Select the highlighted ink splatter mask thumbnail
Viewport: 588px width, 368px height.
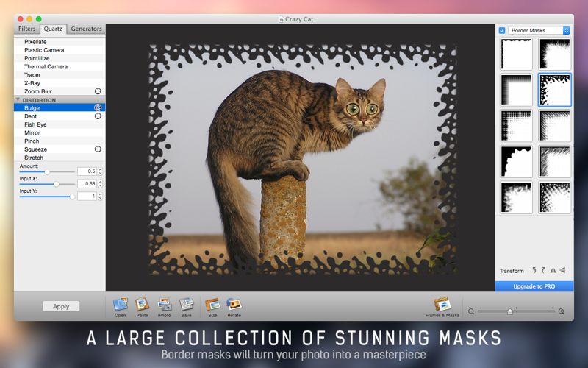pyautogui.click(x=555, y=90)
